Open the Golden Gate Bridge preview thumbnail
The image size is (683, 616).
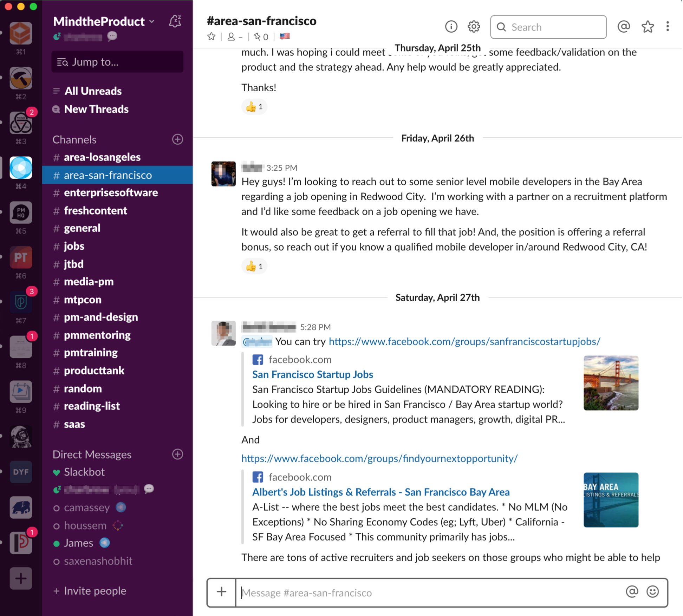click(x=611, y=383)
